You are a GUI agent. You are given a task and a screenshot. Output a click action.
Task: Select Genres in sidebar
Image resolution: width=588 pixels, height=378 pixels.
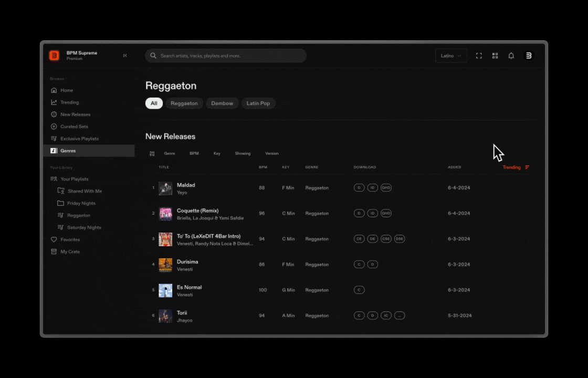tap(89, 151)
